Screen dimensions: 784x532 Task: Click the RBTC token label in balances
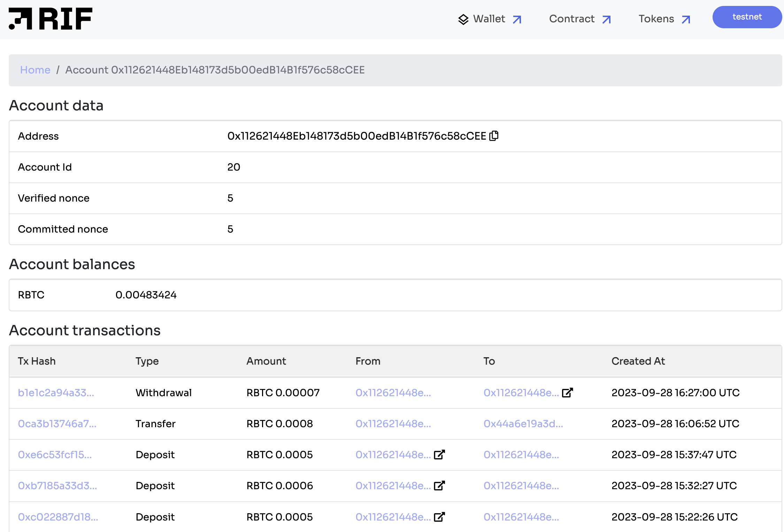pos(31,295)
